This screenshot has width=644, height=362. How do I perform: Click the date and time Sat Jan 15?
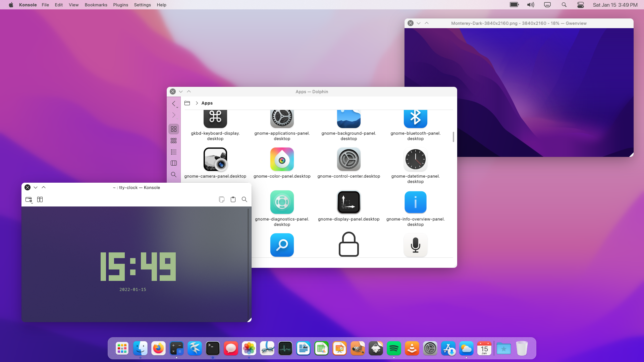click(615, 5)
